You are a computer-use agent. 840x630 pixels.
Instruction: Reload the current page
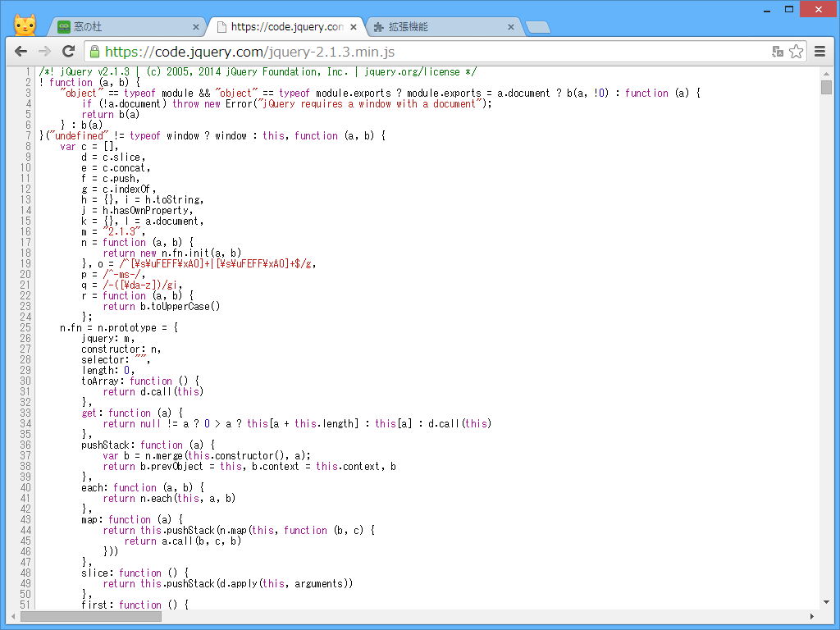[68, 52]
